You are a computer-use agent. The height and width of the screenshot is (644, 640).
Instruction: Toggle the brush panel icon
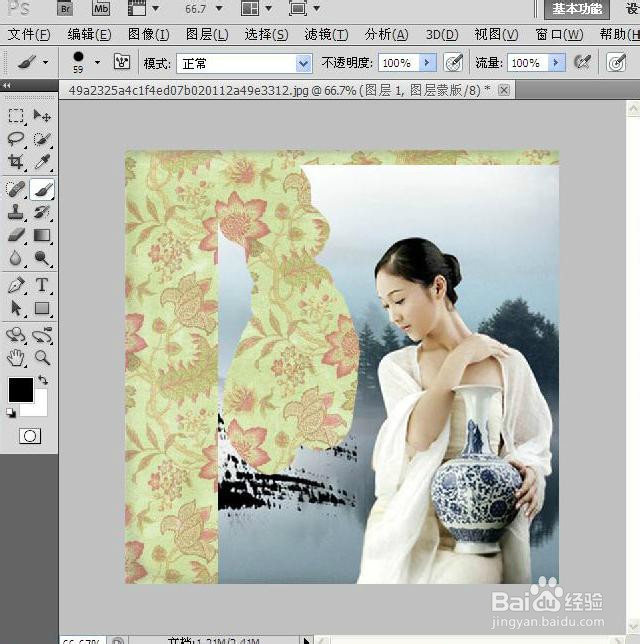(122, 62)
